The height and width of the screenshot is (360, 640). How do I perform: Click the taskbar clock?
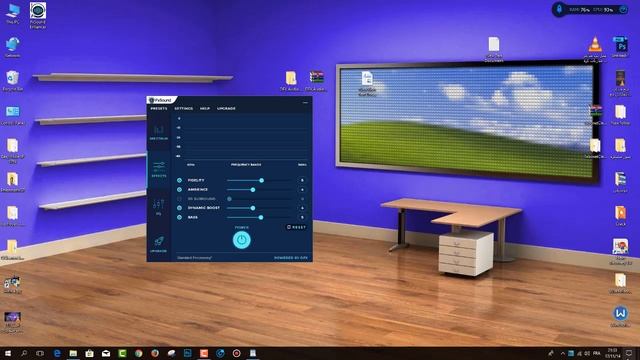612,353
